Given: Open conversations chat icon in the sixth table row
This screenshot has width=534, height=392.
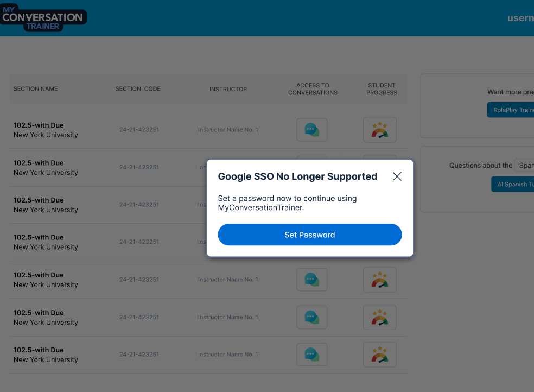Looking at the screenshot, I should pos(311,318).
